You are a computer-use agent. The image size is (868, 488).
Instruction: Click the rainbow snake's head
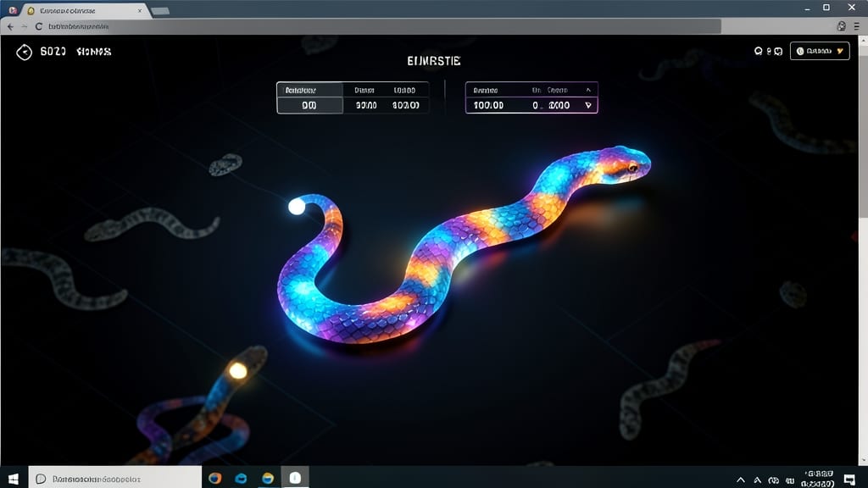click(x=626, y=164)
